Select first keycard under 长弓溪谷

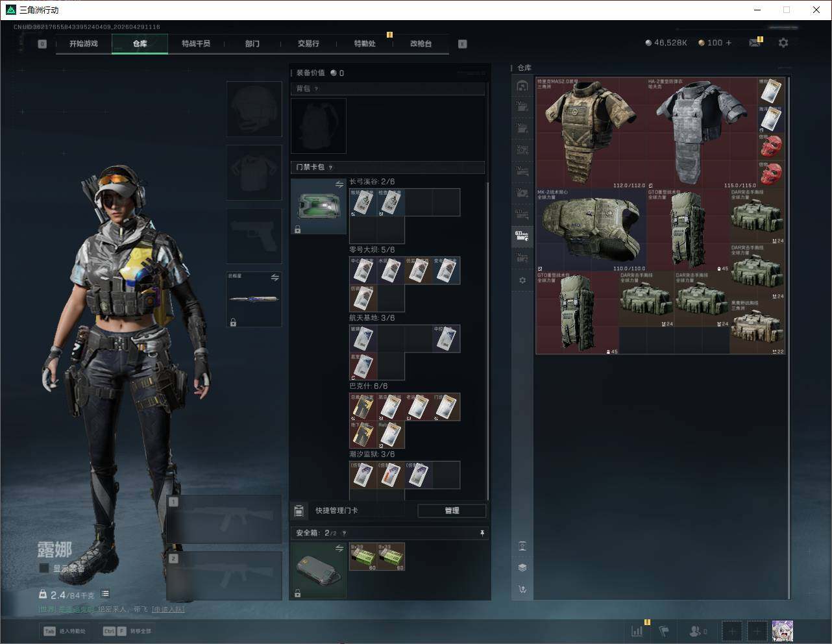click(363, 203)
